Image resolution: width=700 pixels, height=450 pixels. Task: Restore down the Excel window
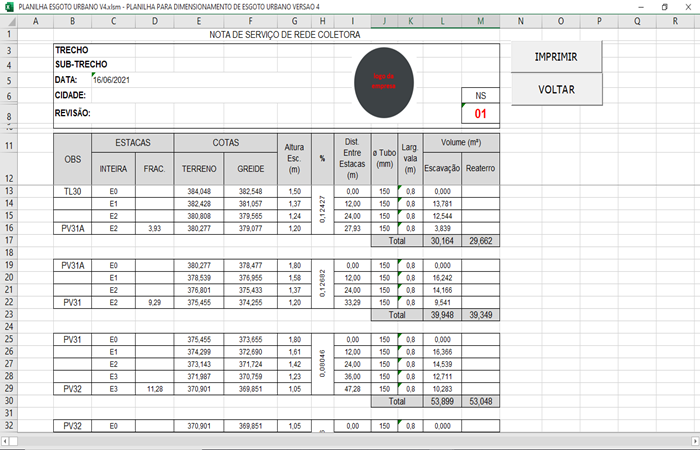pos(664,6)
